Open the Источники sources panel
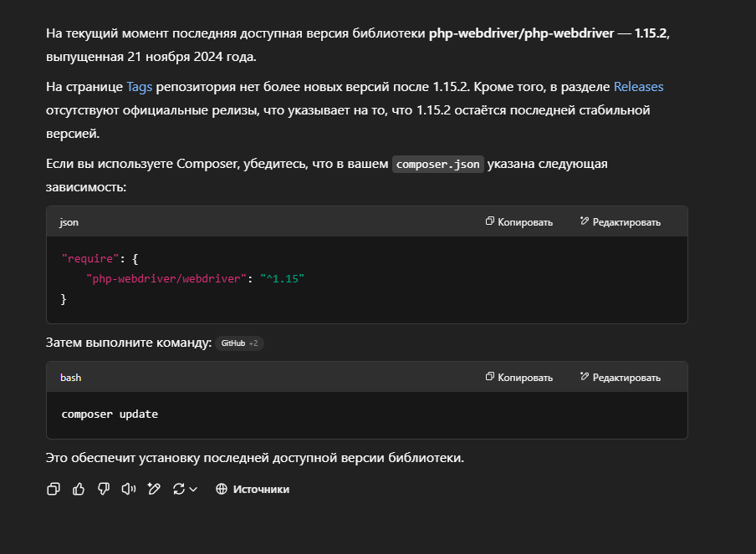 pyautogui.click(x=260, y=489)
